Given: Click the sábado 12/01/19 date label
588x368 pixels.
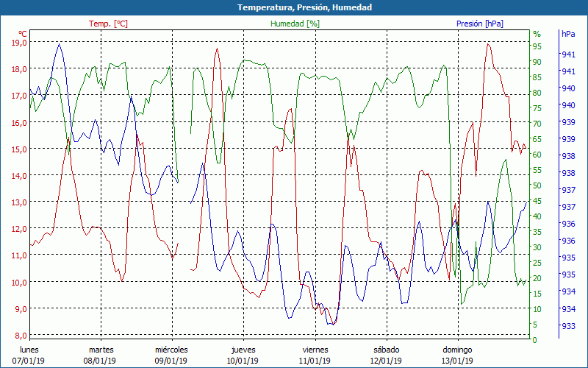Looking at the screenshot, I should click(x=386, y=355).
